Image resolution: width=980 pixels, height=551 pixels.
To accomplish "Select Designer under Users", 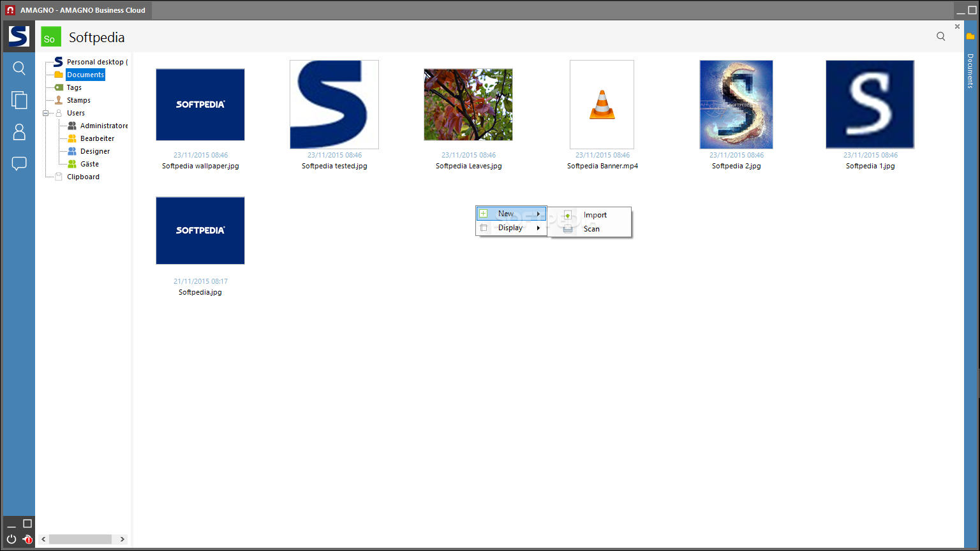I will (95, 151).
